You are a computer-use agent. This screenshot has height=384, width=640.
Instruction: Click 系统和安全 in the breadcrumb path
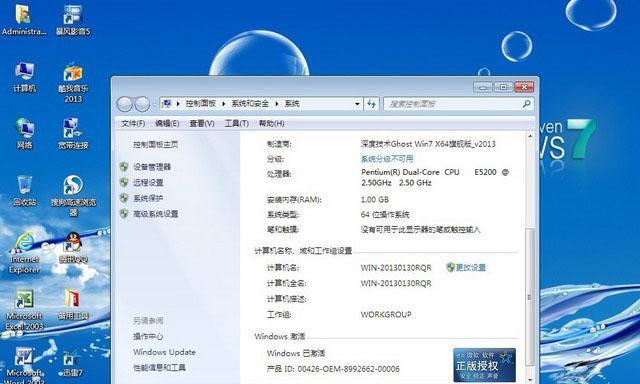click(x=250, y=104)
